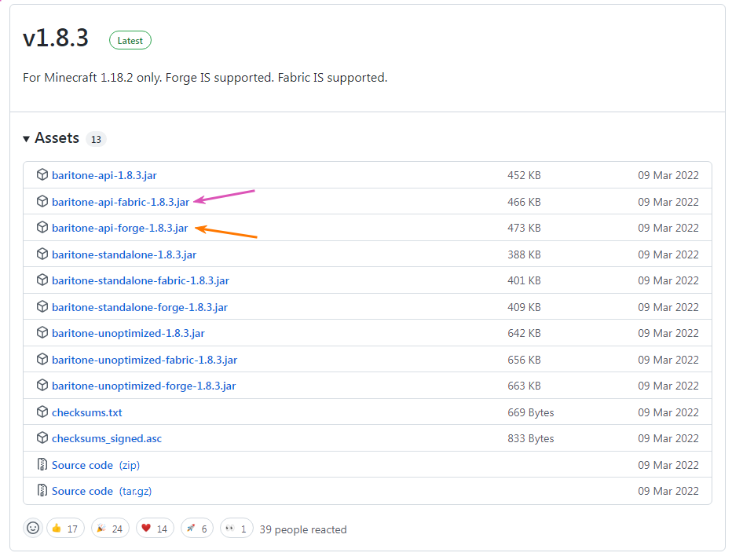
Task: Toggle party popper reaction with 24
Action: point(110,529)
